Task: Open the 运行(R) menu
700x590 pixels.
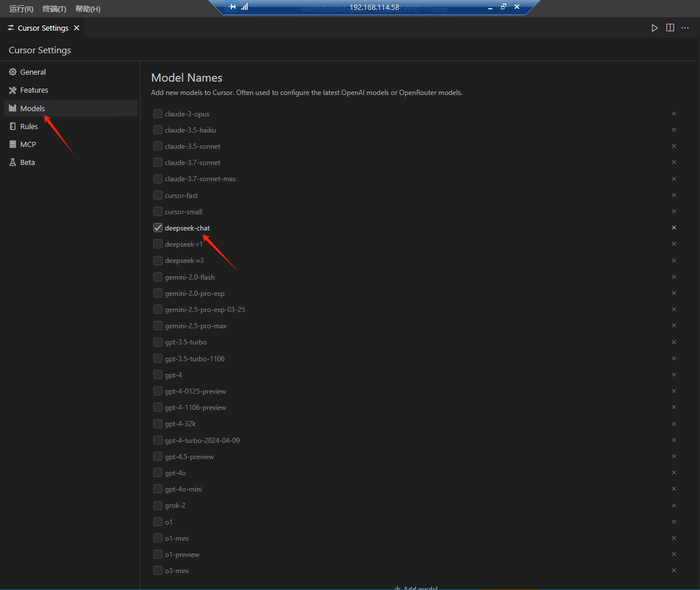Action: 21,9
